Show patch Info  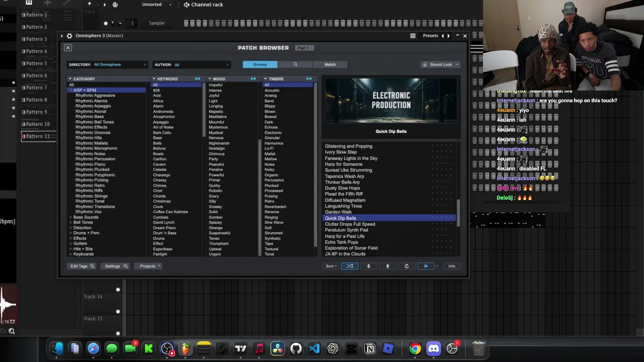click(x=452, y=266)
